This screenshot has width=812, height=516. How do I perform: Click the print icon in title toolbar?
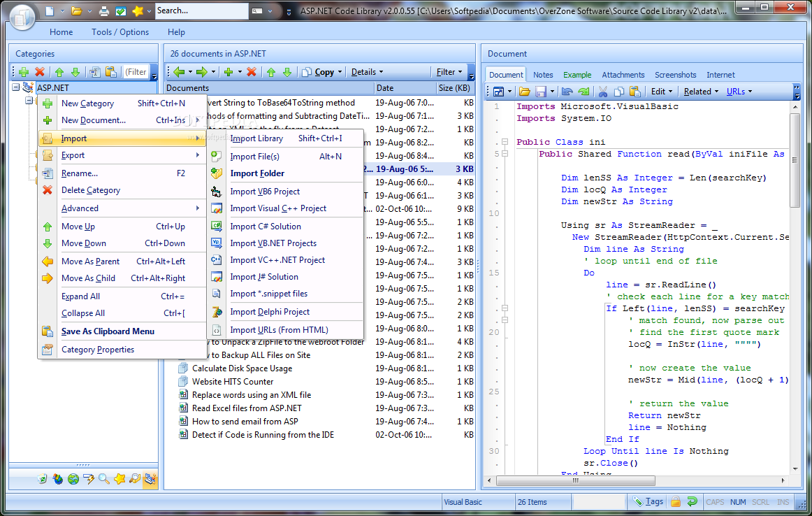point(104,11)
